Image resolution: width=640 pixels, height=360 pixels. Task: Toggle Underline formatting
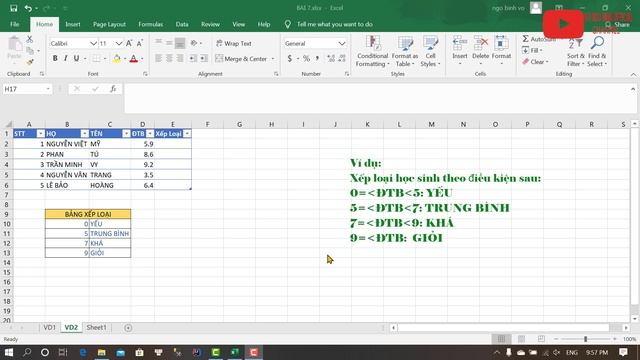click(76, 59)
